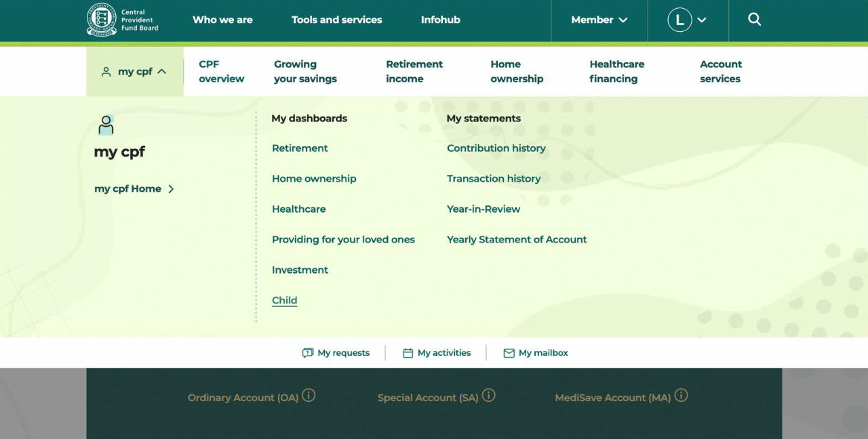Screen dimensions: 868x439
Task: Open Yearly Statement of Account
Action: point(517,240)
